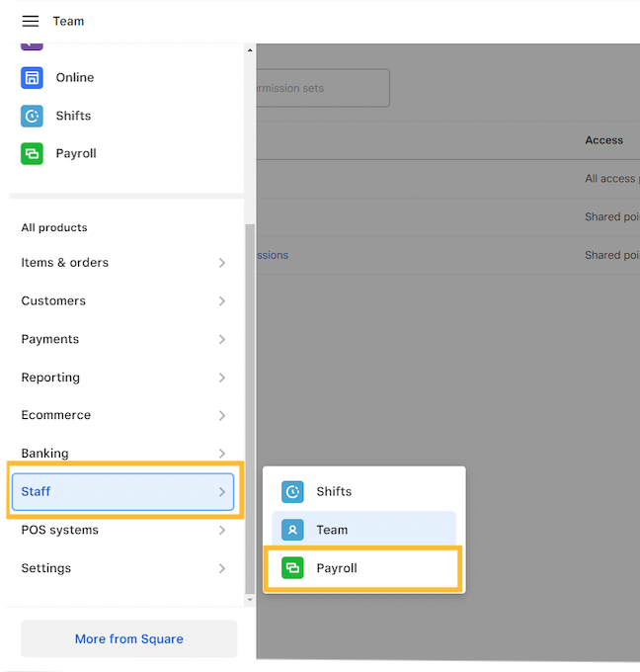640x672 pixels.
Task: Click the Banking label
Action: (45, 454)
